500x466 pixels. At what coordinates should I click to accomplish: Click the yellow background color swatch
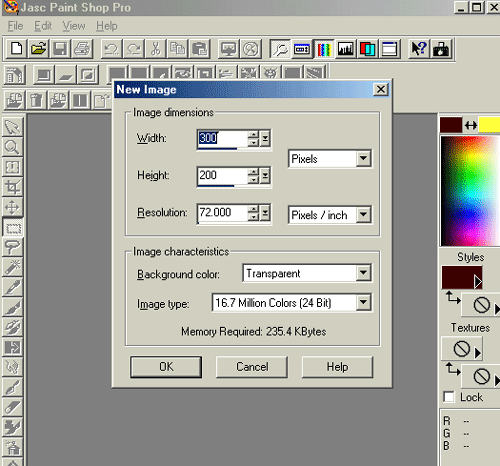click(x=489, y=125)
